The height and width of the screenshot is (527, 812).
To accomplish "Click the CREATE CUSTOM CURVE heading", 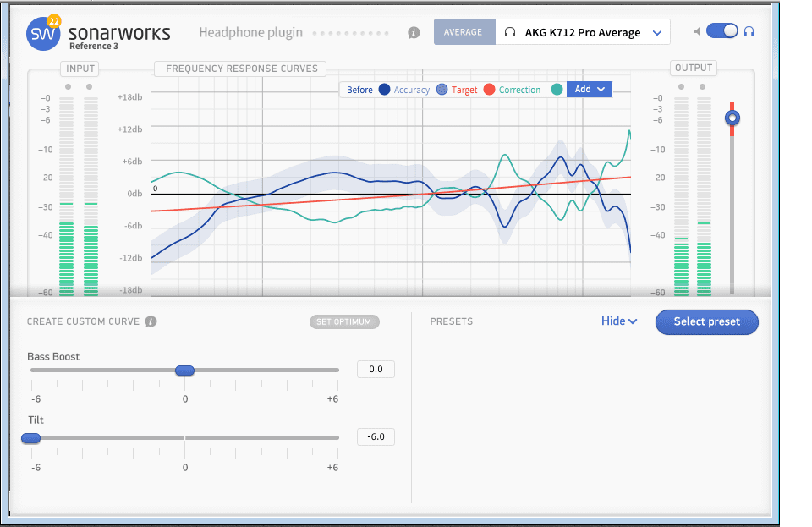I will pyautogui.click(x=83, y=321).
